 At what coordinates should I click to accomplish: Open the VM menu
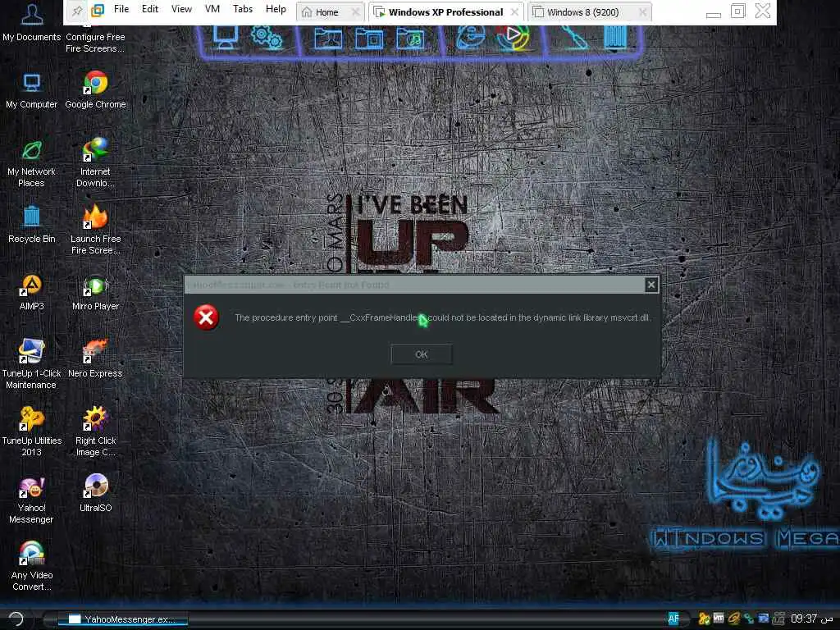coord(212,9)
